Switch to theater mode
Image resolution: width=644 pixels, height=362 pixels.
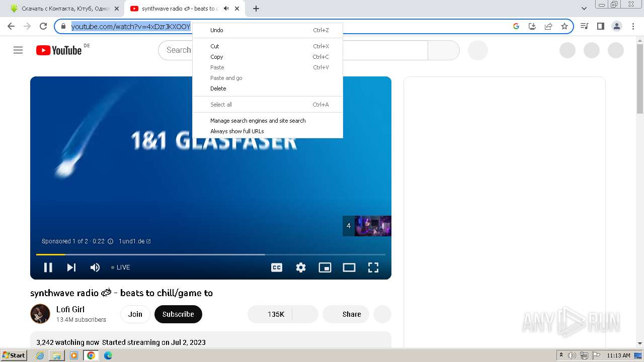coord(349,267)
